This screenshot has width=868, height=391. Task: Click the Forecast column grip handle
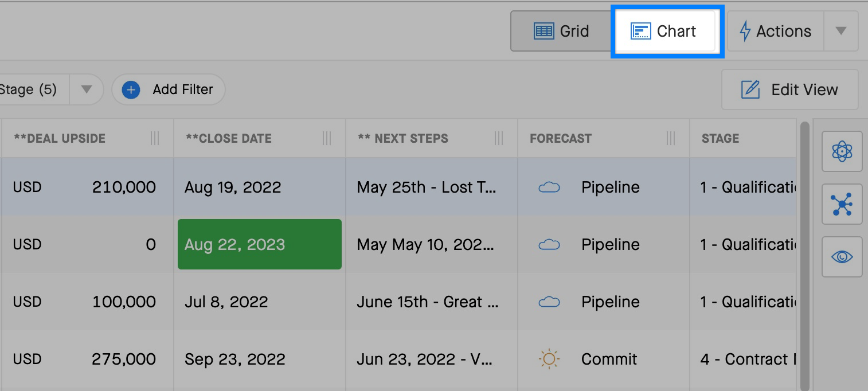pos(671,138)
